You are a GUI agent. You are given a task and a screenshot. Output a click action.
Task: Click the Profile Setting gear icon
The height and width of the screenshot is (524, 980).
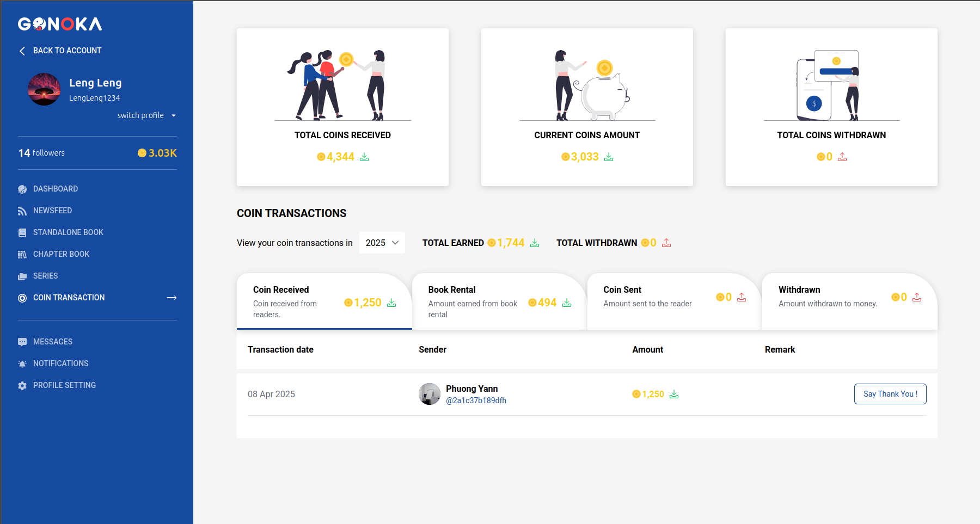22,386
